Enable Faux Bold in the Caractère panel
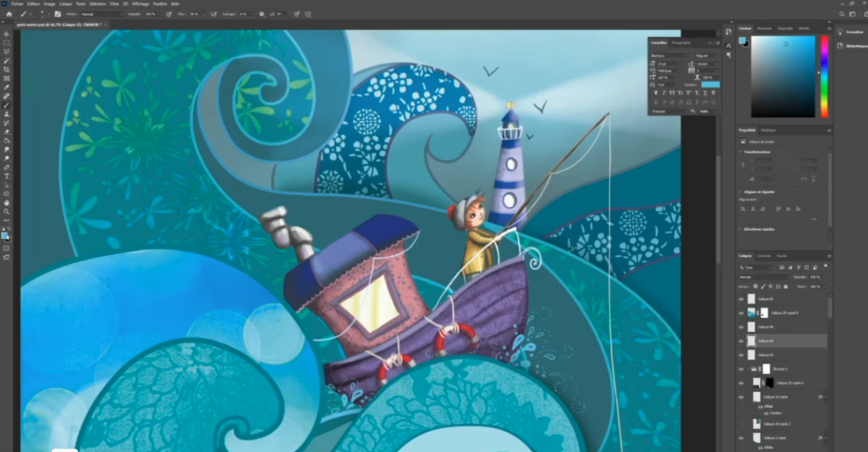 point(656,93)
